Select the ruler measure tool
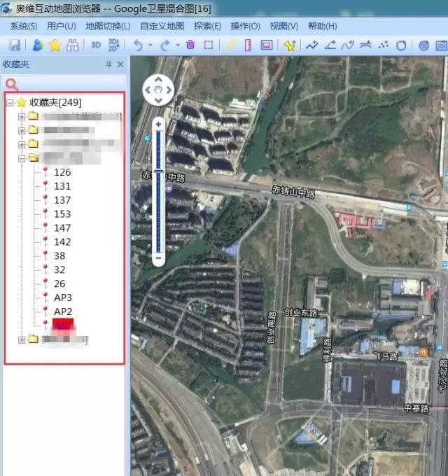 pyautogui.click(x=248, y=45)
